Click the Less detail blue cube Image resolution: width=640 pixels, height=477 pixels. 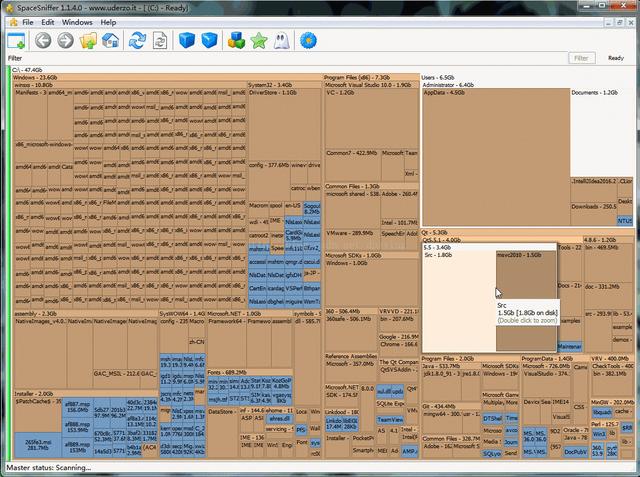187,40
